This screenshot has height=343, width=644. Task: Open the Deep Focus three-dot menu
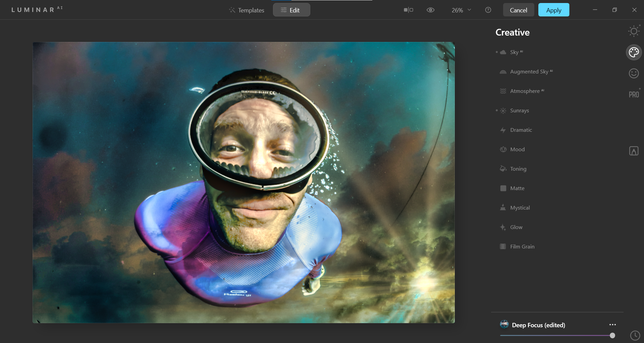pyautogui.click(x=612, y=325)
